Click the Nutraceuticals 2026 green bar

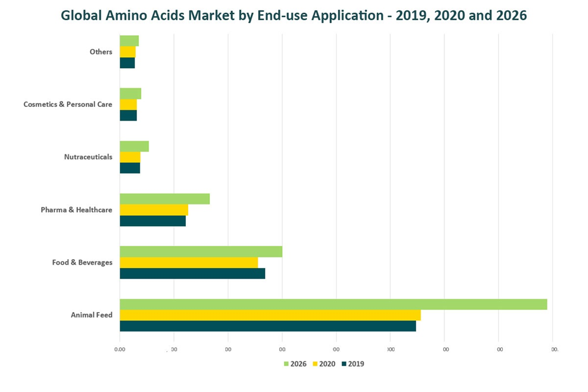(134, 146)
